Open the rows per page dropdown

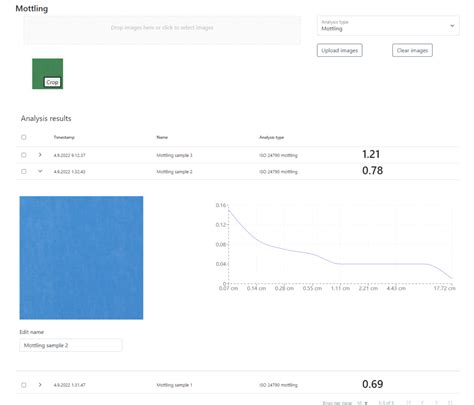pos(362,403)
